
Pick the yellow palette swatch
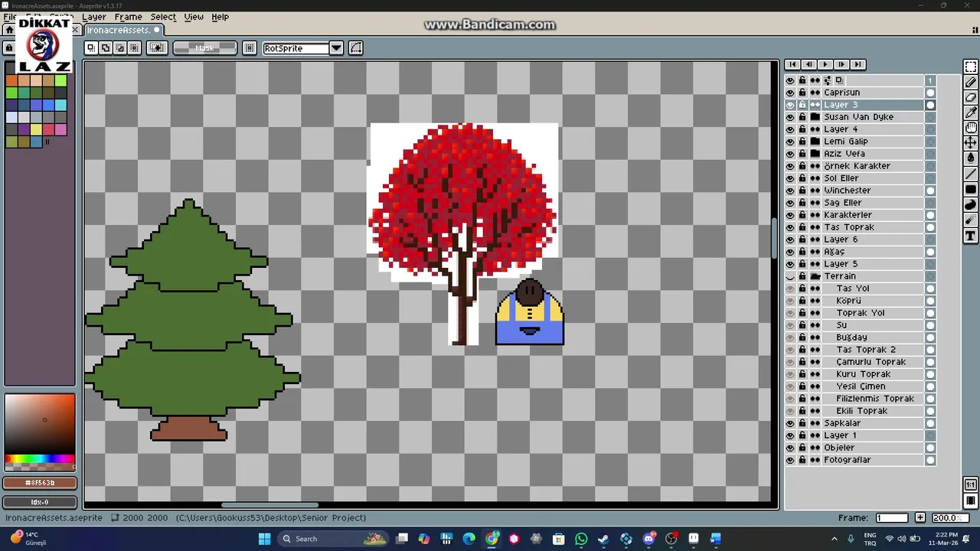click(36, 129)
